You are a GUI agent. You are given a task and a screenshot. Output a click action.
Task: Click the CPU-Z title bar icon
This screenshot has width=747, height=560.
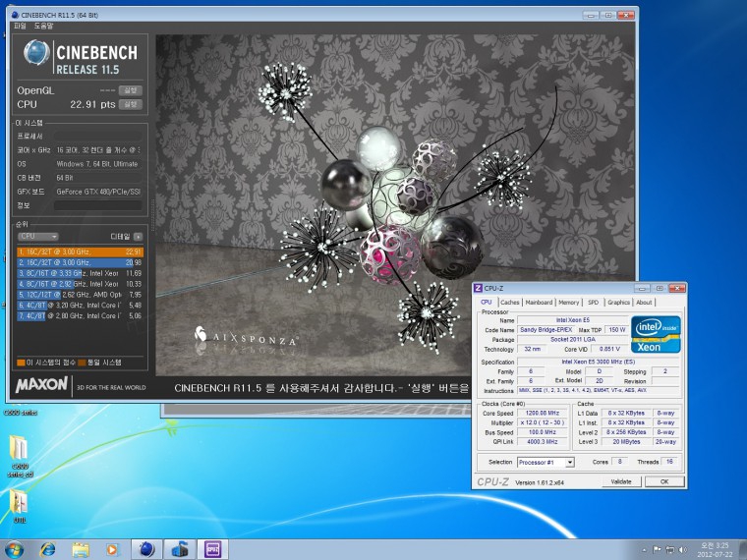coord(478,288)
